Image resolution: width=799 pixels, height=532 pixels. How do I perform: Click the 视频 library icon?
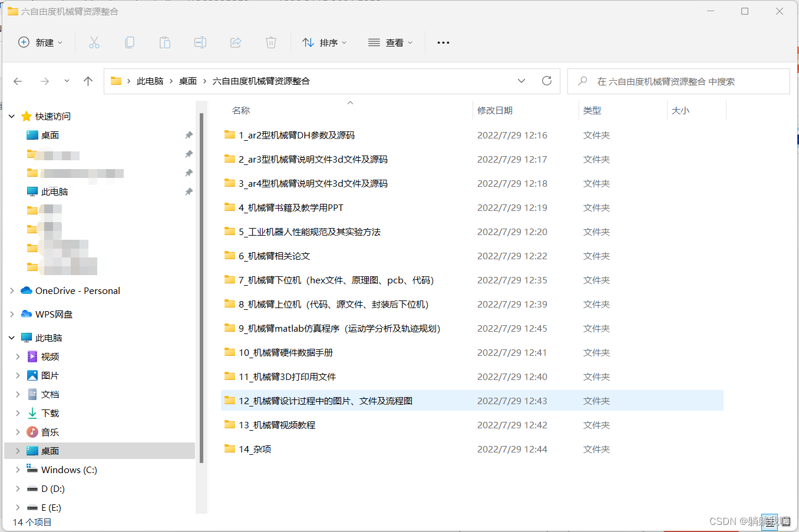coord(32,356)
